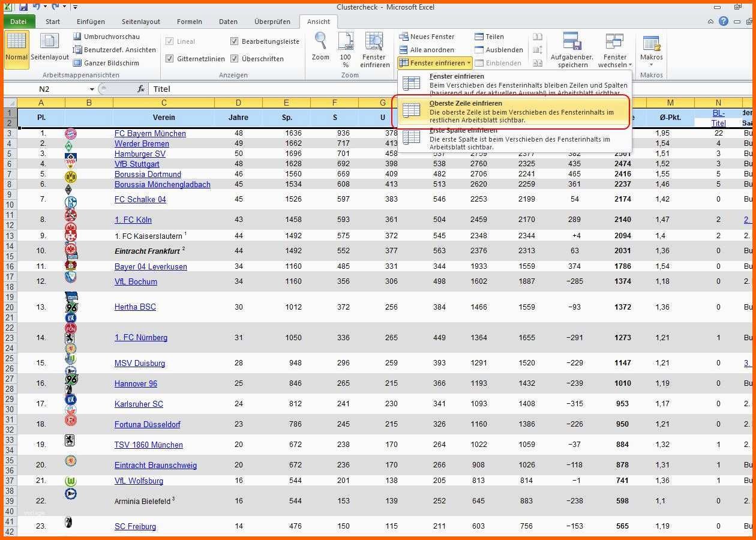Save the workbook from quick access toolbar
Image resolution: width=756 pixels, height=540 pixels.
tap(23, 7)
